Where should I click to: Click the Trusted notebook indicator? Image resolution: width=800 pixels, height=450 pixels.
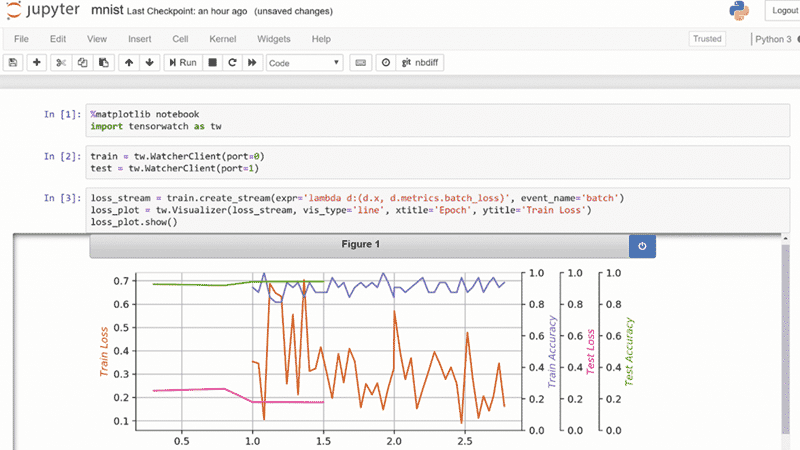707,39
